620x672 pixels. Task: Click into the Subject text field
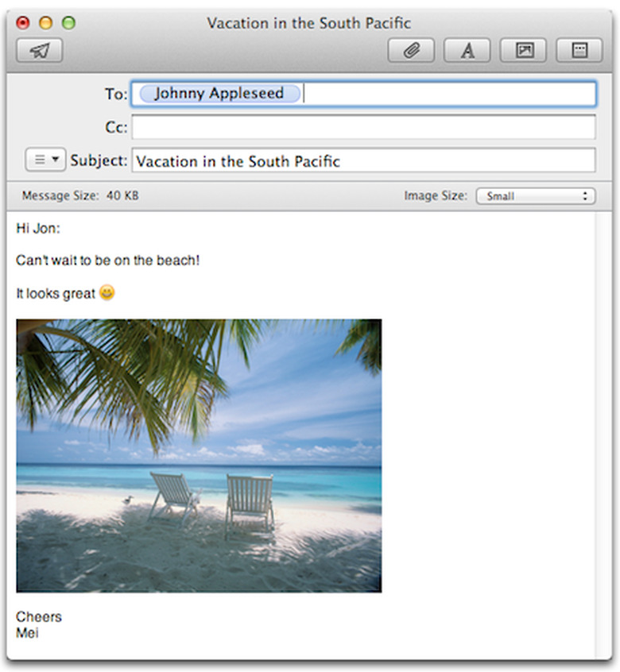click(x=363, y=160)
